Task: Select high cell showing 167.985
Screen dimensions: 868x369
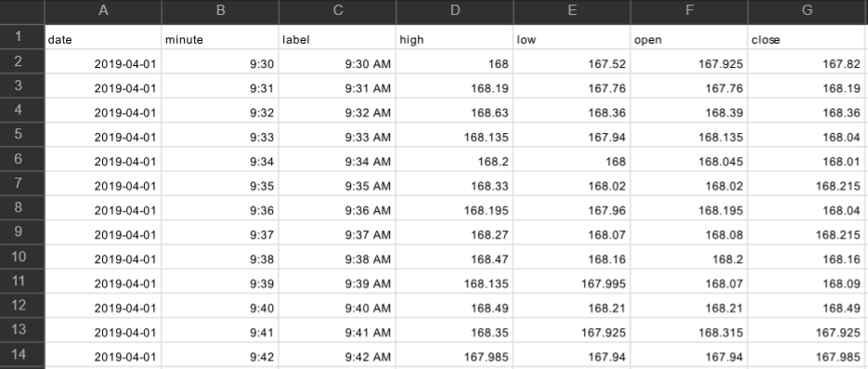Action: point(455,354)
